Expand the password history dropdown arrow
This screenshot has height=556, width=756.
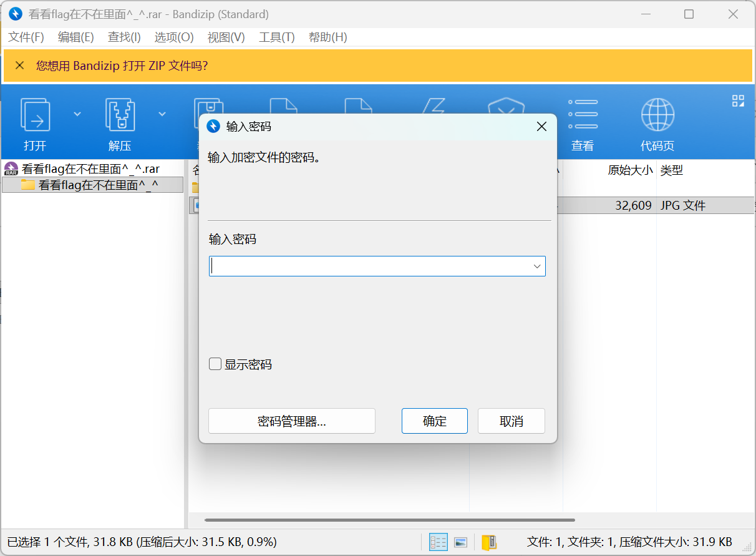pos(536,266)
